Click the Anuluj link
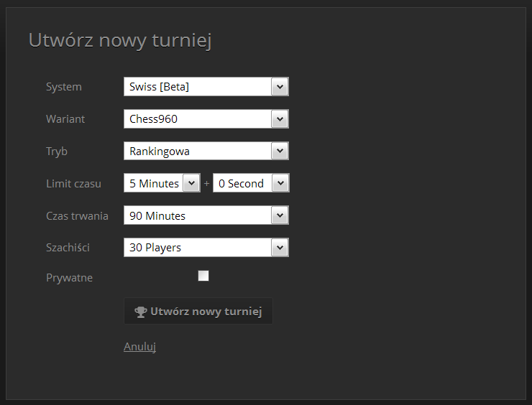 click(139, 347)
